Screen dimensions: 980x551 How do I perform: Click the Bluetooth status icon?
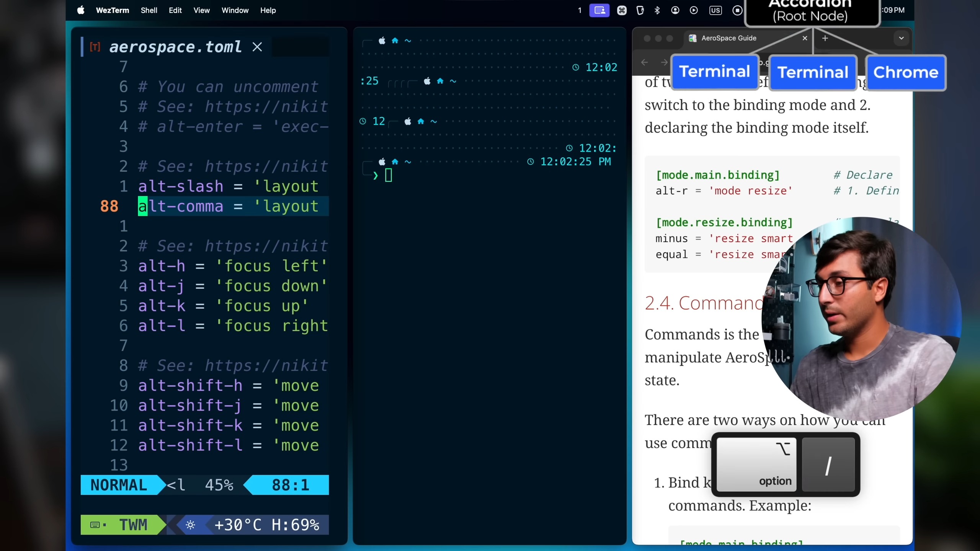coord(657,10)
